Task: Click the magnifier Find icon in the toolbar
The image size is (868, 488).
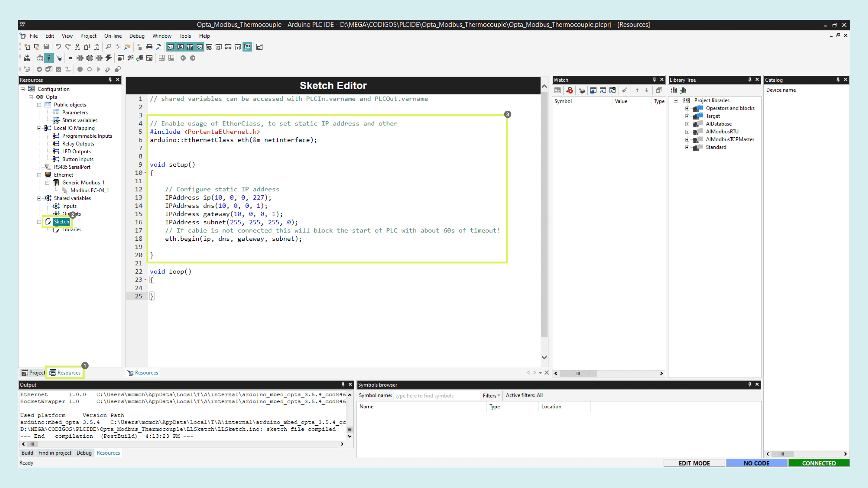Action: 108,47
